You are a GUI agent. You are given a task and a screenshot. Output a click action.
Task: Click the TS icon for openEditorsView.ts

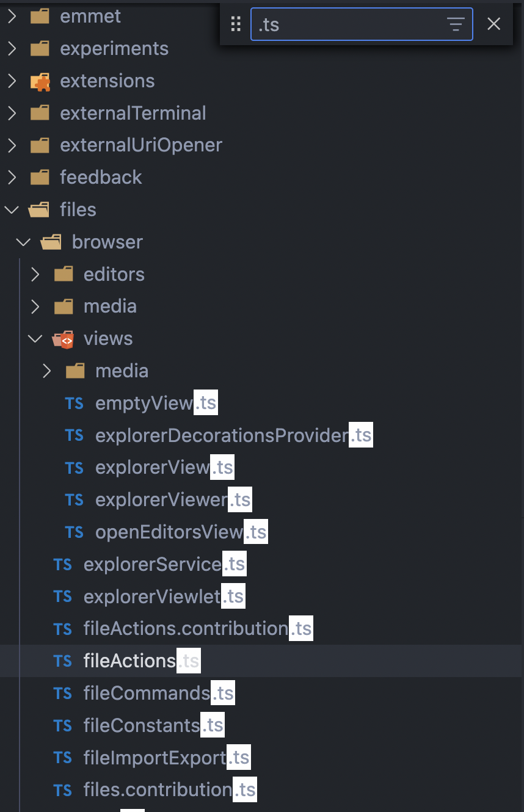(x=74, y=532)
